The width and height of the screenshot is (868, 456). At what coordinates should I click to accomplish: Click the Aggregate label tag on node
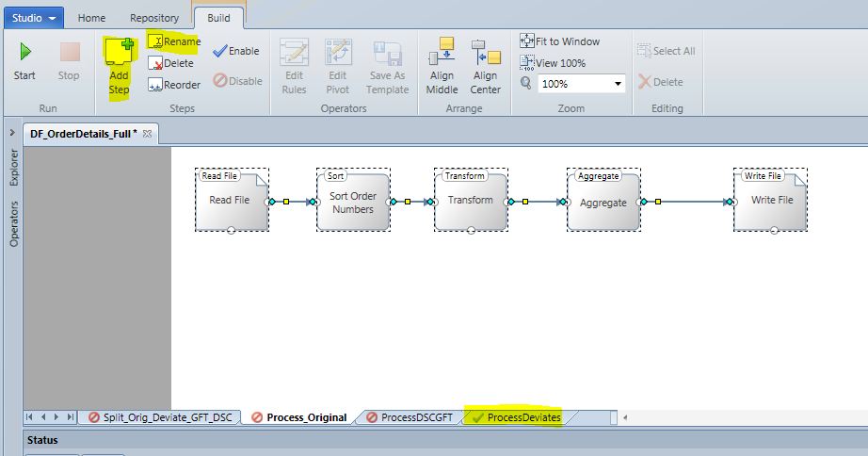click(x=598, y=175)
